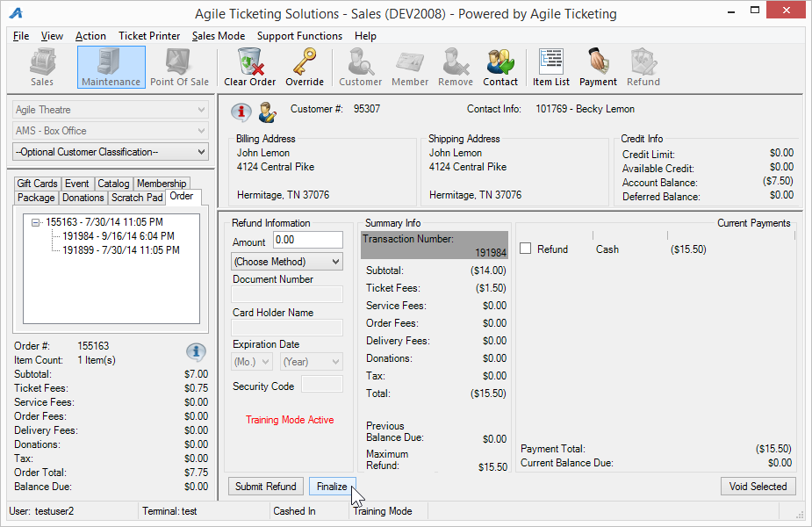Click the order info bubble icon
The image size is (812, 527).
(x=196, y=352)
